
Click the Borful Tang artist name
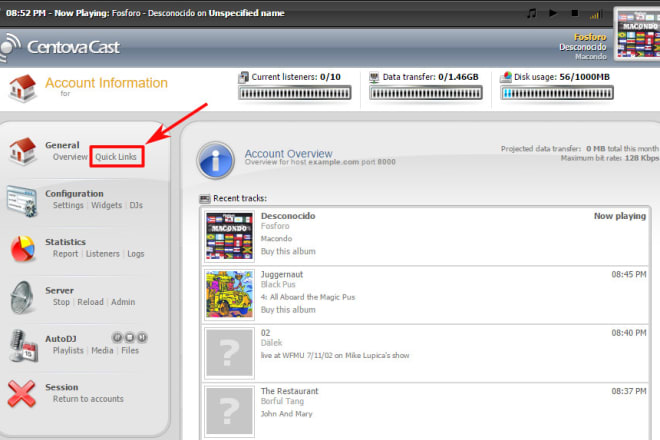[282, 401]
